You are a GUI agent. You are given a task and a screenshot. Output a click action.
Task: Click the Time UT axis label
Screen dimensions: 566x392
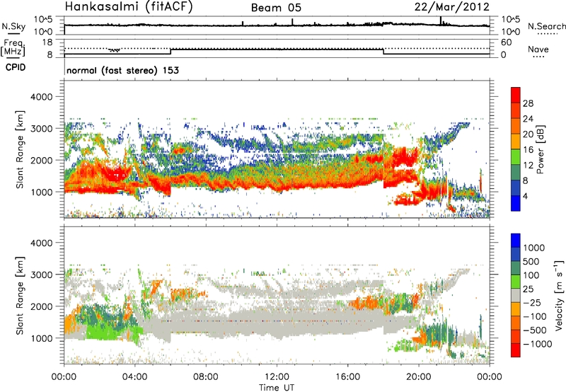tap(277, 388)
